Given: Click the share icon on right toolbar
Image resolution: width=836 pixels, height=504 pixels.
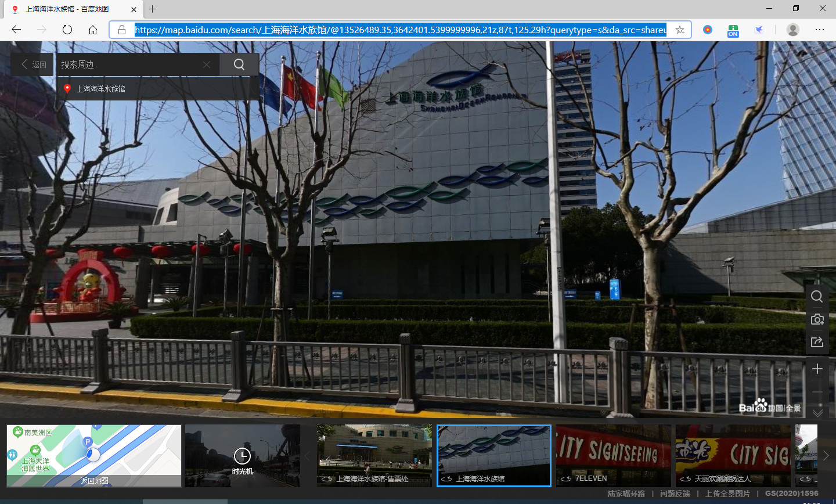Looking at the screenshot, I should tap(817, 342).
